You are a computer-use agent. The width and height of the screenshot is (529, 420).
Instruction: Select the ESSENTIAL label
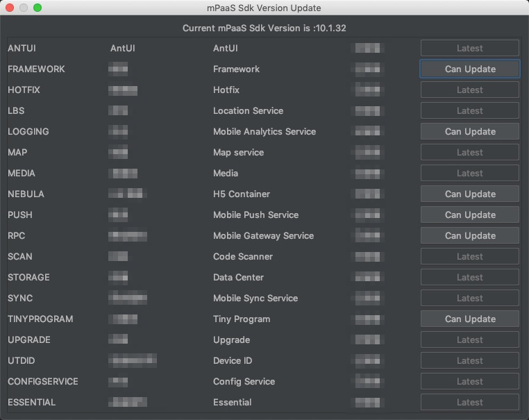[x=31, y=402]
